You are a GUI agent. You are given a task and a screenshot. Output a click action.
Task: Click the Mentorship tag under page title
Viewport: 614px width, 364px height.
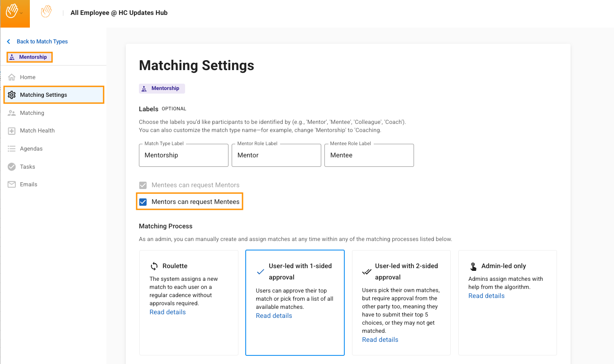click(x=162, y=89)
